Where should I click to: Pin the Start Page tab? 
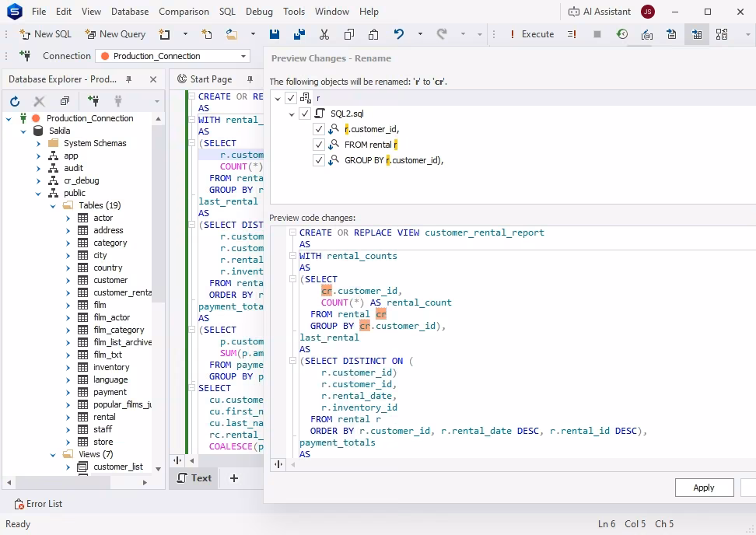pos(250,79)
